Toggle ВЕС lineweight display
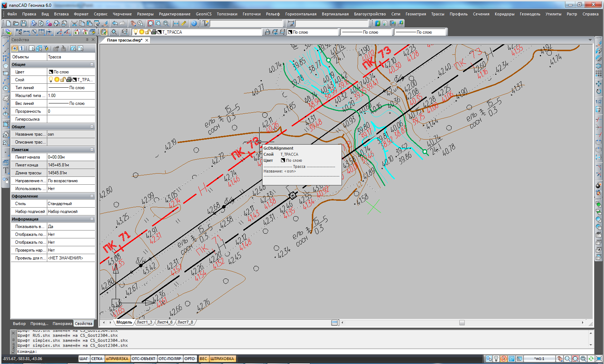The width and height of the screenshot is (604, 364). (203, 359)
